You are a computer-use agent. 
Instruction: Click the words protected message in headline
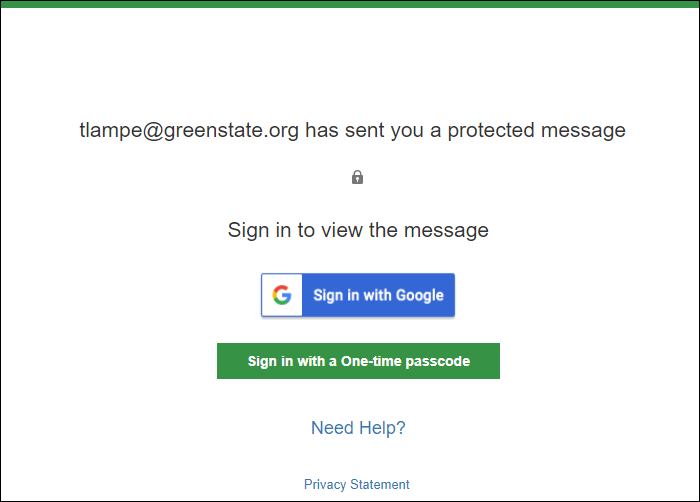point(537,130)
